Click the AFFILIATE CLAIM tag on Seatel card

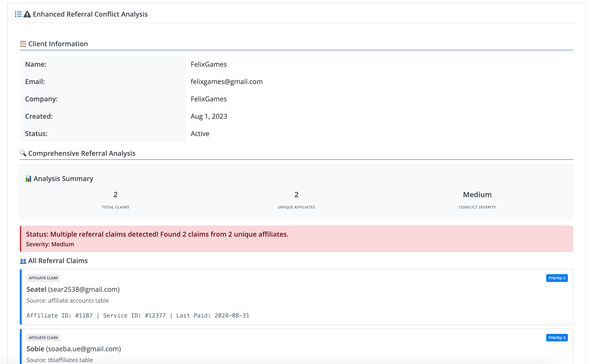(43, 278)
